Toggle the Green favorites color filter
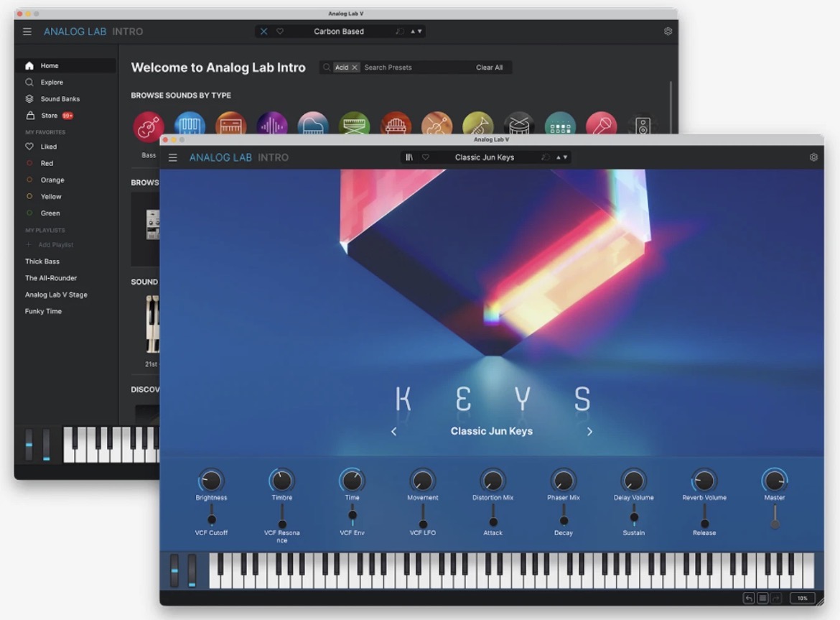This screenshot has height=620, width=840. click(x=50, y=213)
